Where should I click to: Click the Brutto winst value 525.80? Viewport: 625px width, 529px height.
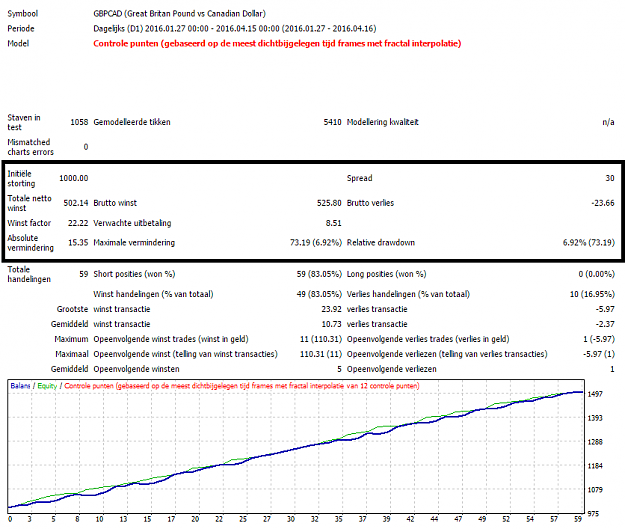click(x=329, y=203)
